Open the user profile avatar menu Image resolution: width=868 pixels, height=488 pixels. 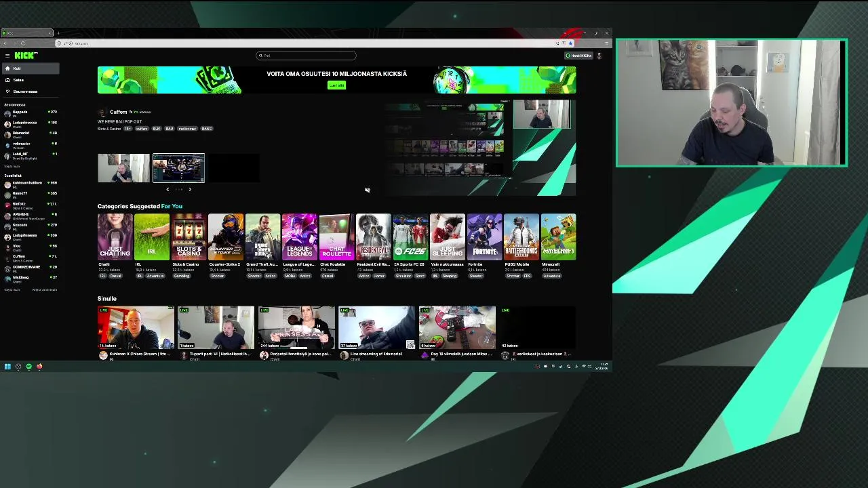[x=599, y=56]
